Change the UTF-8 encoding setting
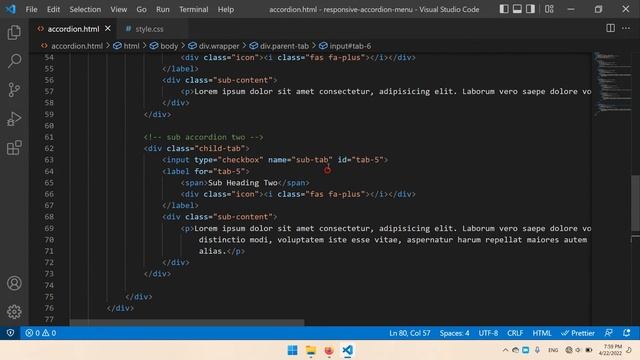 pyautogui.click(x=488, y=333)
